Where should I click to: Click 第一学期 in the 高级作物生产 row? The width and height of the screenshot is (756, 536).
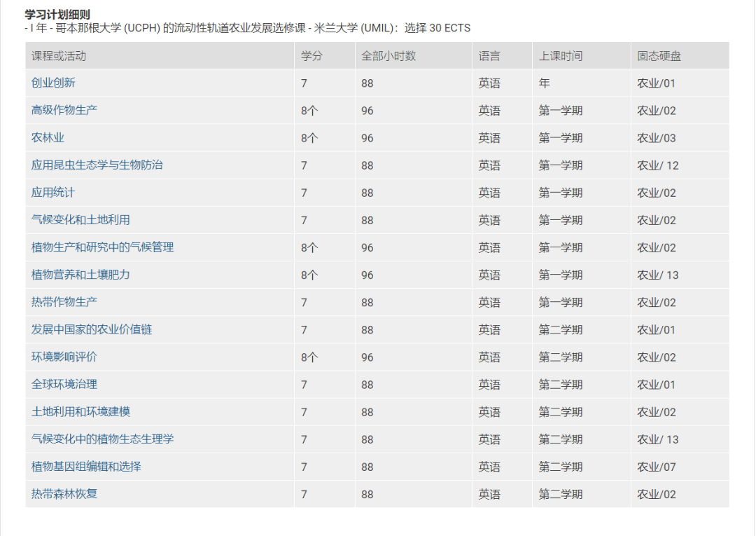560,111
